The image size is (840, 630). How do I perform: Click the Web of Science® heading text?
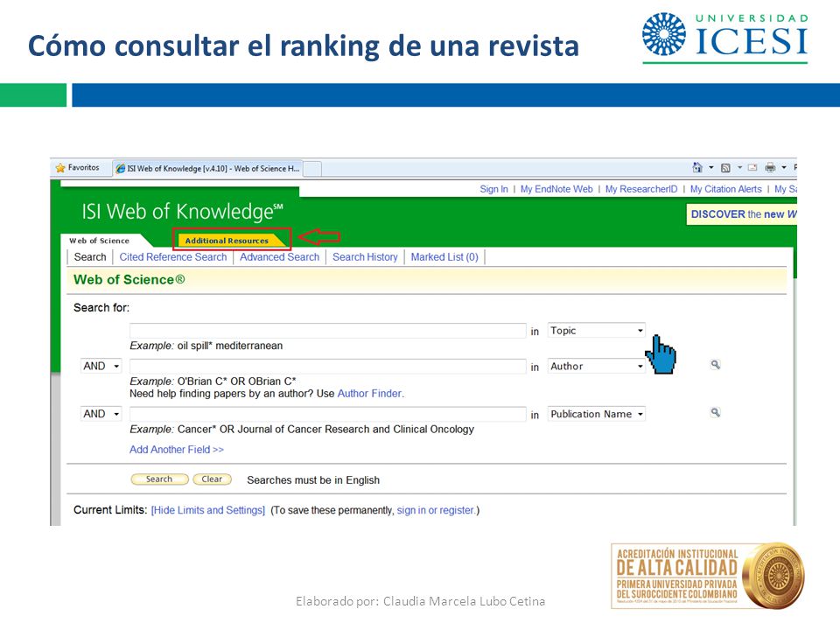point(129,280)
